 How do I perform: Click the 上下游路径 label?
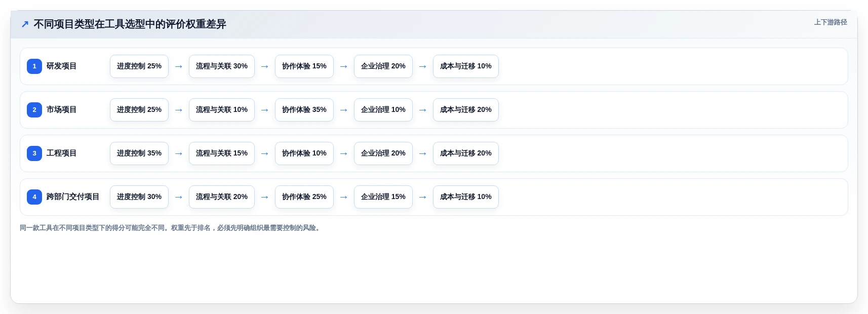click(831, 22)
